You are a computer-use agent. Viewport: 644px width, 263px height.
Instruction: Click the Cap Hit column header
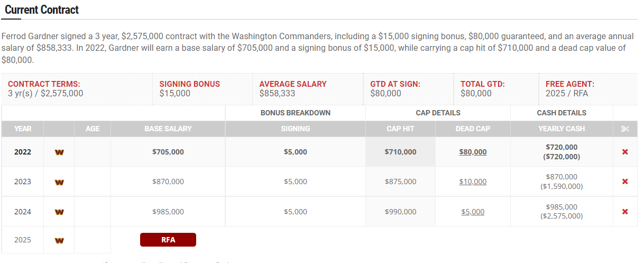click(401, 129)
